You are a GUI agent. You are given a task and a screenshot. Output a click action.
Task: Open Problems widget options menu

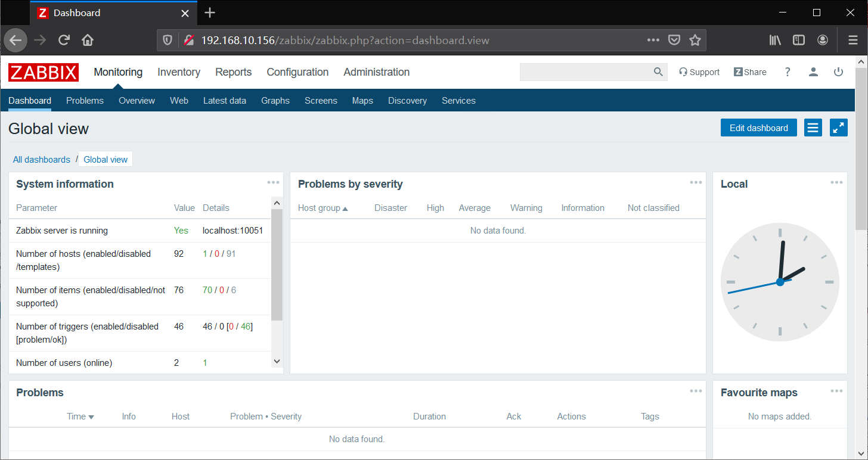tap(696, 391)
